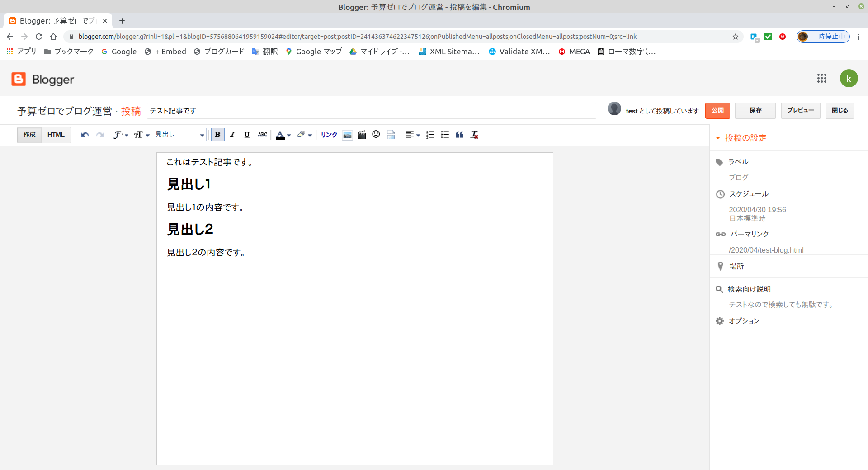
Task: Apply blockquote formatting with the quote icon
Action: point(459,135)
